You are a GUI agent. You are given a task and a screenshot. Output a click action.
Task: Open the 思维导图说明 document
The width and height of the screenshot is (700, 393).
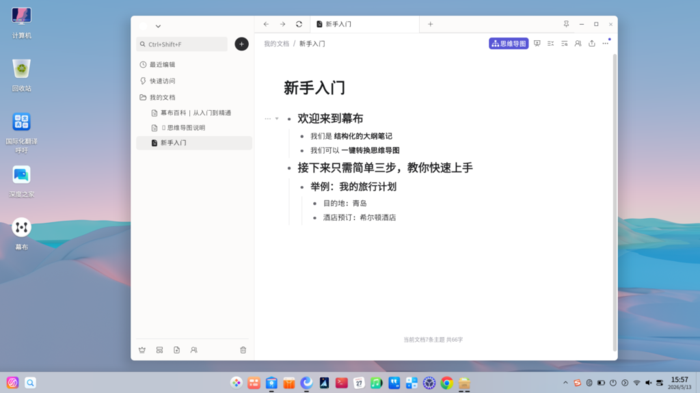[x=194, y=128]
